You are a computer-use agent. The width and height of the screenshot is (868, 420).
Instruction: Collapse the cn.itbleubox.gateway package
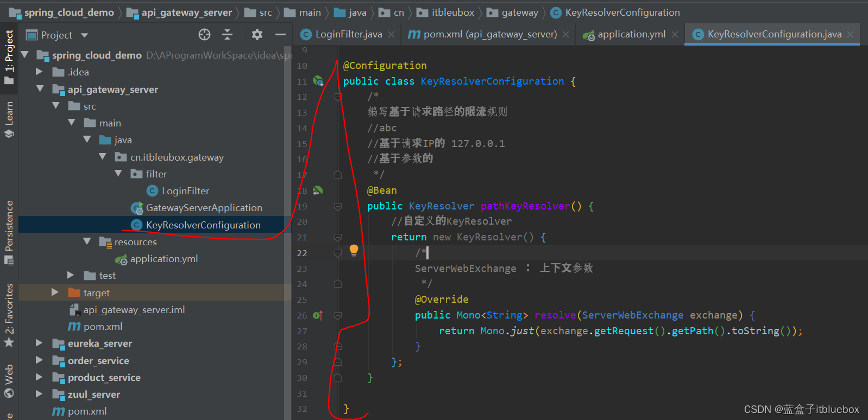pyautogui.click(x=103, y=156)
